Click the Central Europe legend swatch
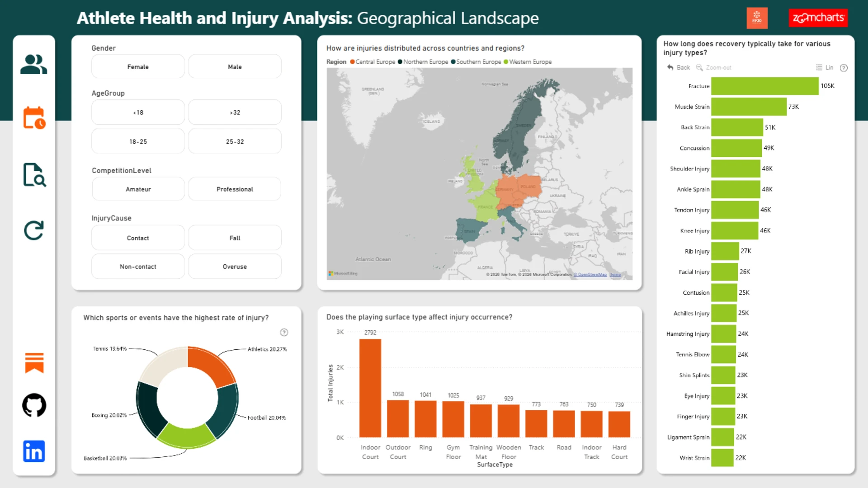868x488 pixels. 352,62
